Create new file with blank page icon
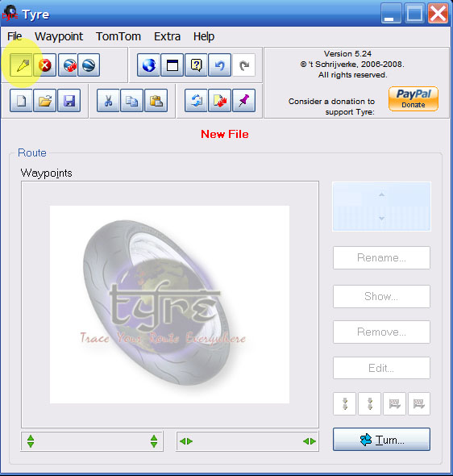Viewport: 453px width, 476px height. click(x=21, y=101)
